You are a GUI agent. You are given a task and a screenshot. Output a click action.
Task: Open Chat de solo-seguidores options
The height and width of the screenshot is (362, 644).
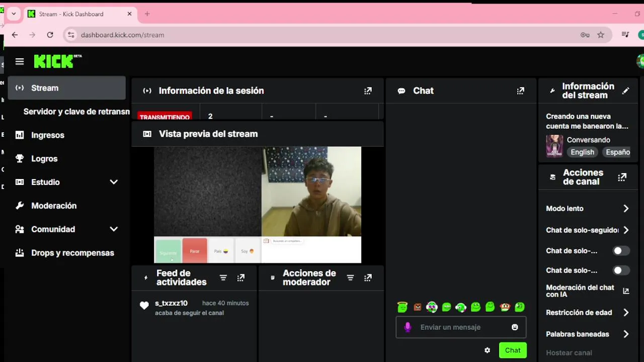[588, 230]
